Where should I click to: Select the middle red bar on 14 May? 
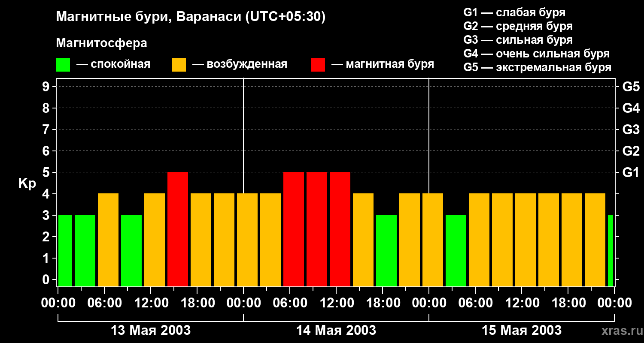[317, 229]
